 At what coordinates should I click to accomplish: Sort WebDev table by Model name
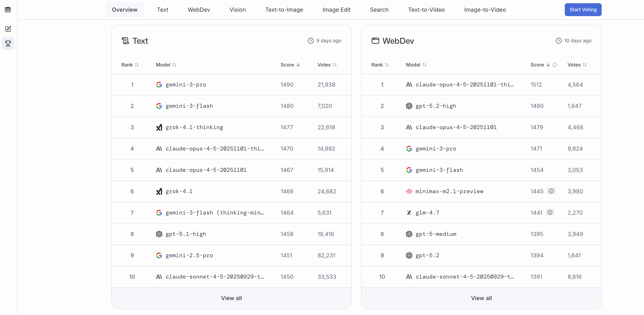pyautogui.click(x=416, y=65)
